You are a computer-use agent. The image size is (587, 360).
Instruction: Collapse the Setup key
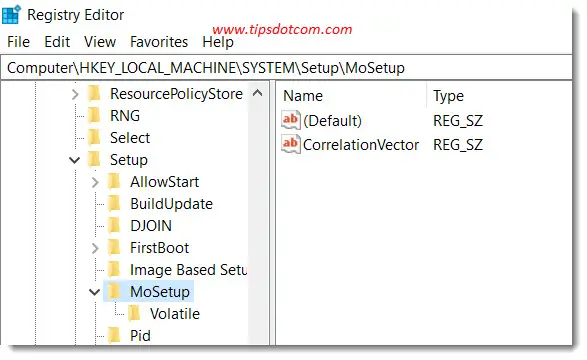coord(75,160)
